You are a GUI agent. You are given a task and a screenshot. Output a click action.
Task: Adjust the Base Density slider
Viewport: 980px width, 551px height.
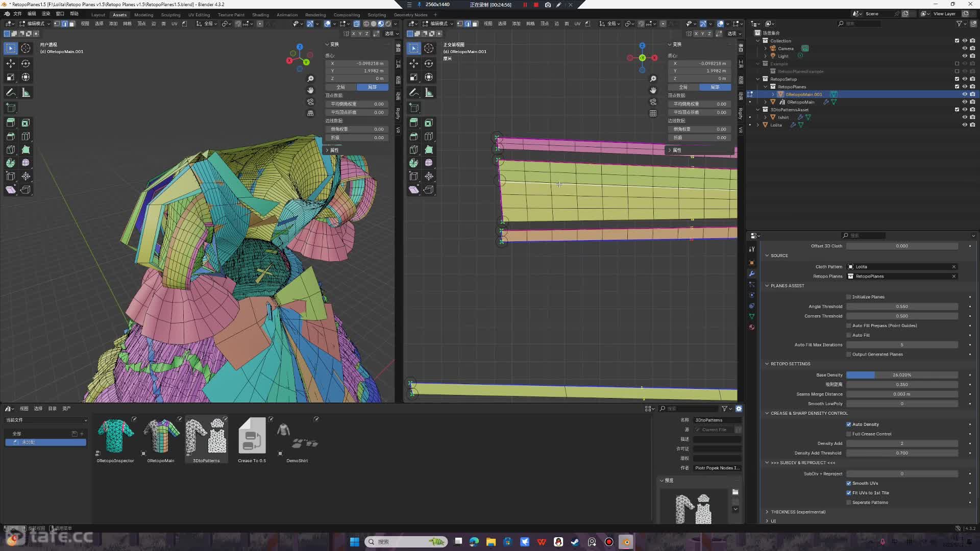(x=902, y=375)
